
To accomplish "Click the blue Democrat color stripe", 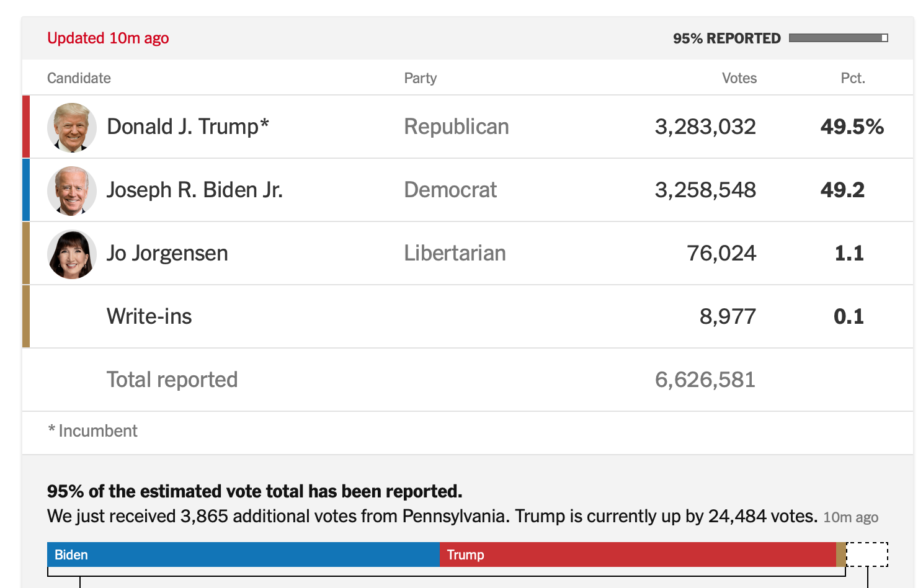I will tap(26, 190).
